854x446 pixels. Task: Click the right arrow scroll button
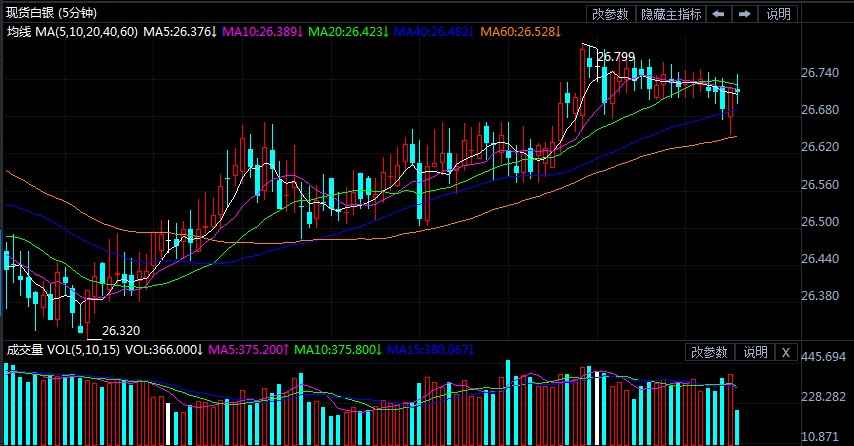pyautogui.click(x=744, y=14)
